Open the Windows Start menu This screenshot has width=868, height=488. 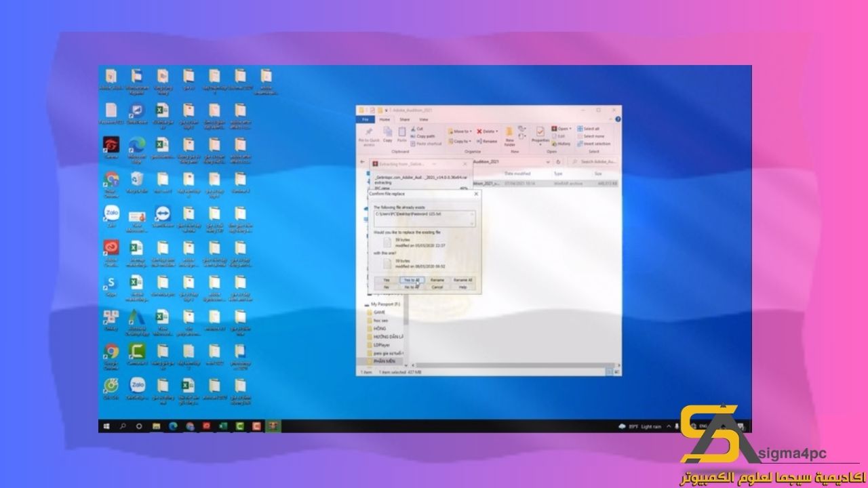click(x=106, y=426)
